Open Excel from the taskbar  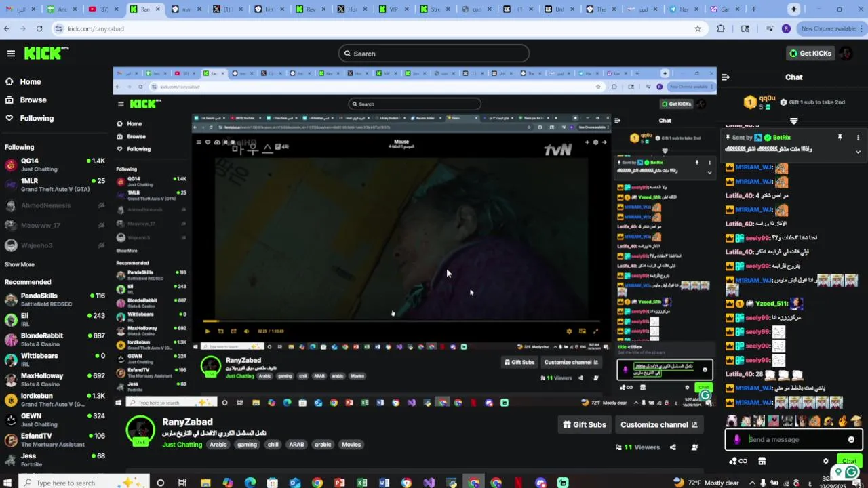[x=362, y=483]
